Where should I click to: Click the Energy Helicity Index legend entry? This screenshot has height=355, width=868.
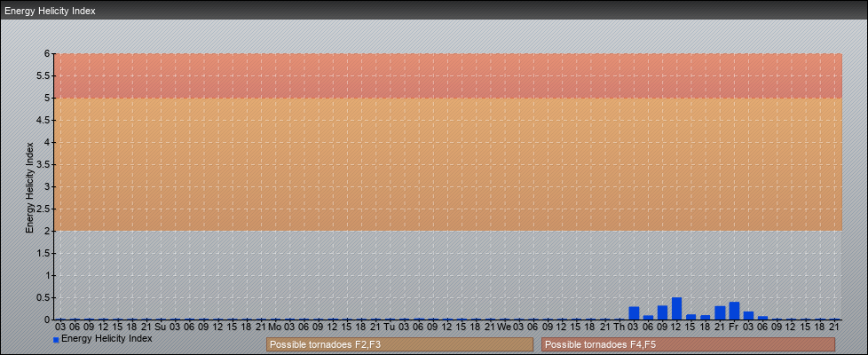tap(102, 338)
